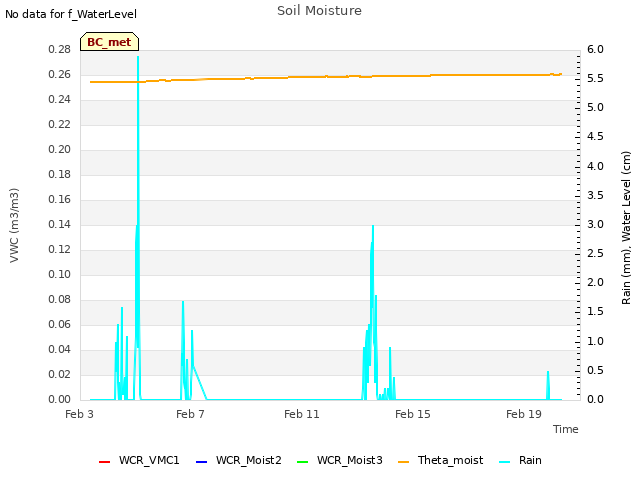640x480 pixels.
Task: Click the orange Theta_moist line in plot
Action: [x=325, y=77]
